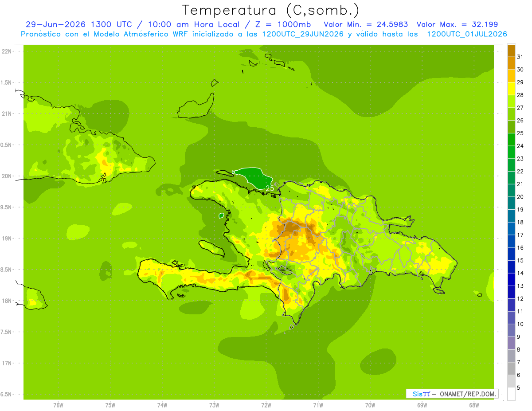Screen dimensions: 532x411
Task: Click blue legend swatch between 15 and 16
Action: pyautogui.click(x=511, y=254)
